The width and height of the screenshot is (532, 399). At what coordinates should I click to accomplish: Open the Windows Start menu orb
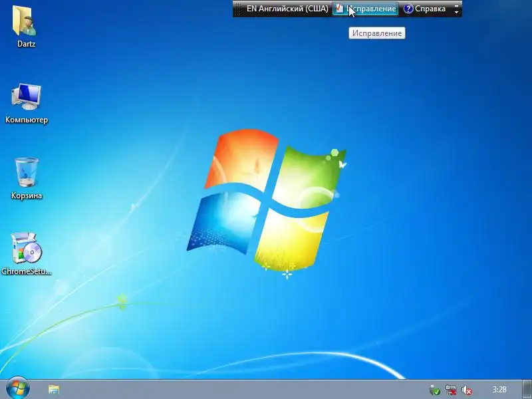[x=18, y=389]
